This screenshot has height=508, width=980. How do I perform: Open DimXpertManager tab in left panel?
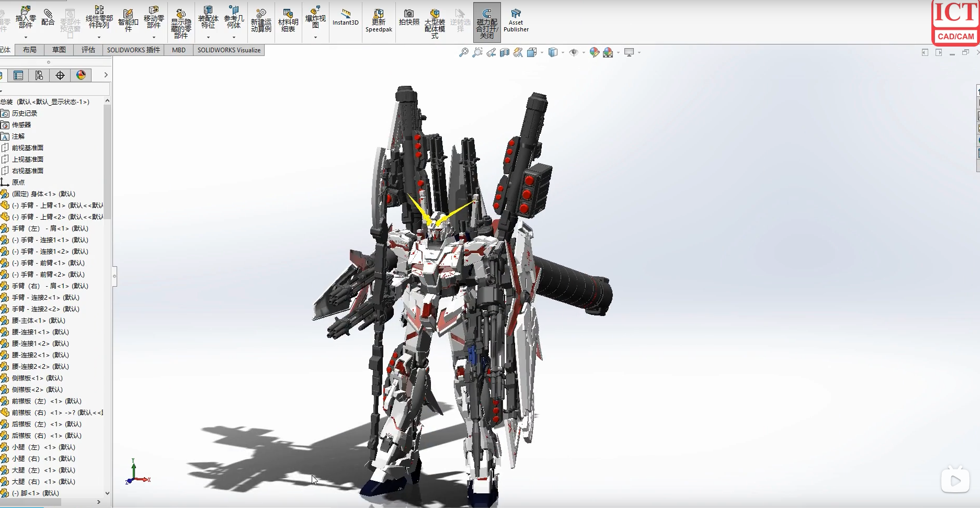60,75
